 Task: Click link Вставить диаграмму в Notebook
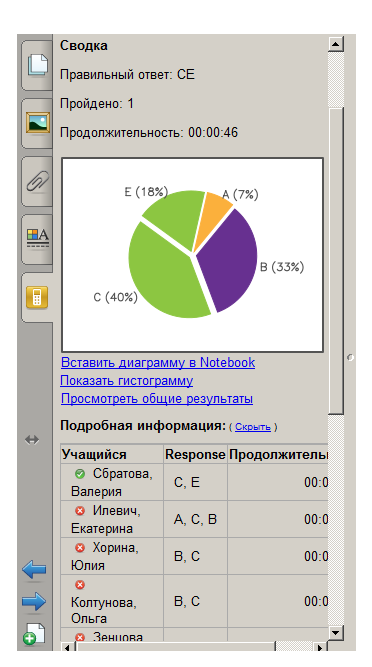click(158, 362)
